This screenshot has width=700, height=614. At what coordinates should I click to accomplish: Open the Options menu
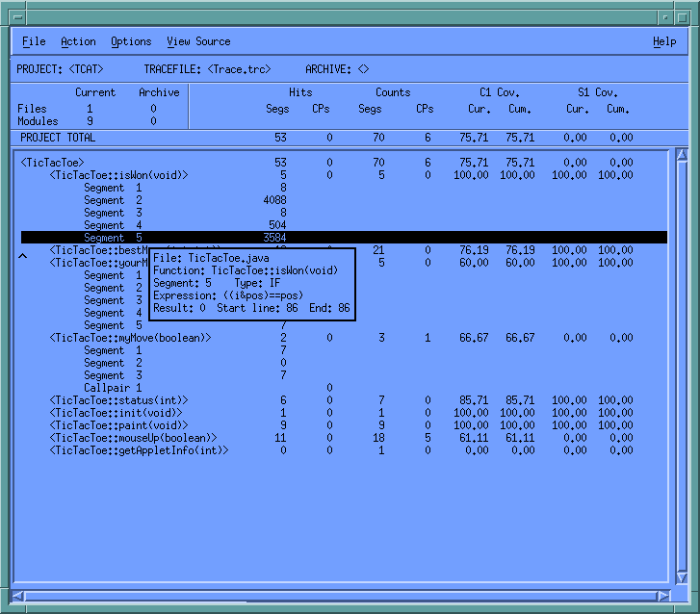131,41
